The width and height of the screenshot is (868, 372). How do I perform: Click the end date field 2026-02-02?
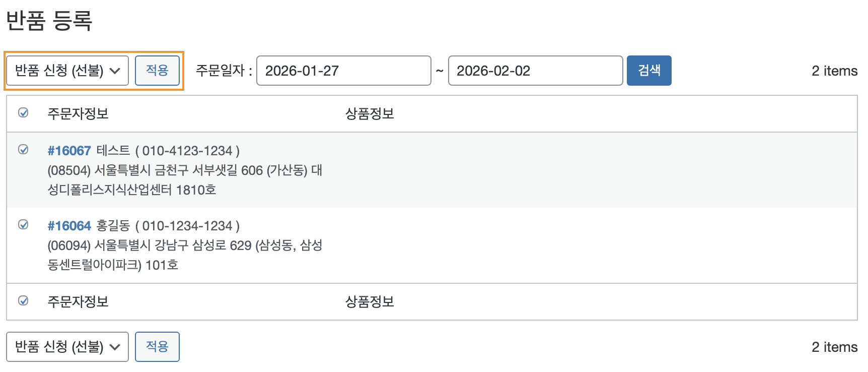[x=535, y=71]
